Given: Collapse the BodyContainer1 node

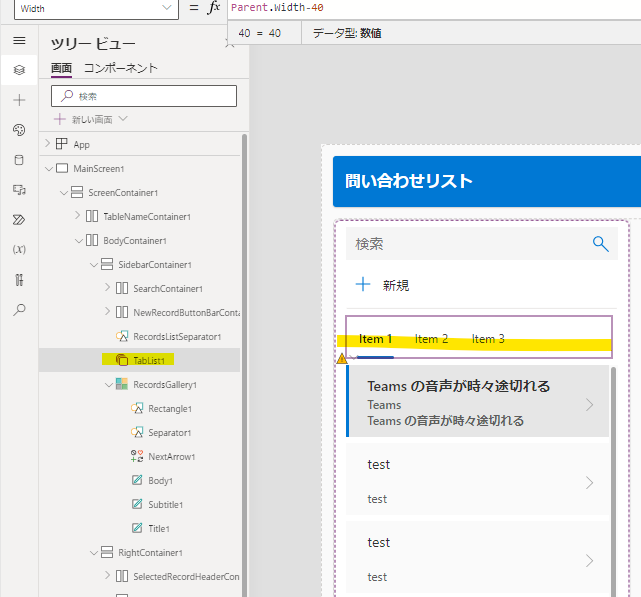Looking at the screenshot, I should [79, 241].
